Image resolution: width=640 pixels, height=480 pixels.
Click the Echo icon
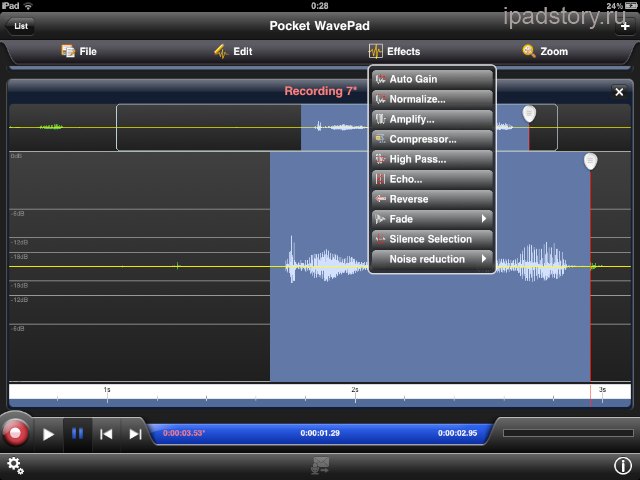380,179
